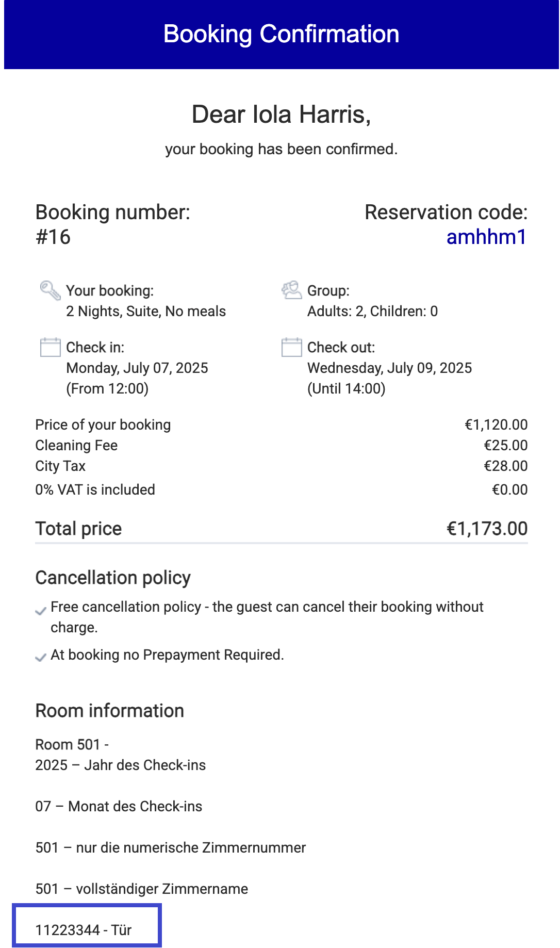Click the checkmark beside no Prepayment Required
Image resolution: width=560 pixels, height=948 pixels.
tap(41, 658)
